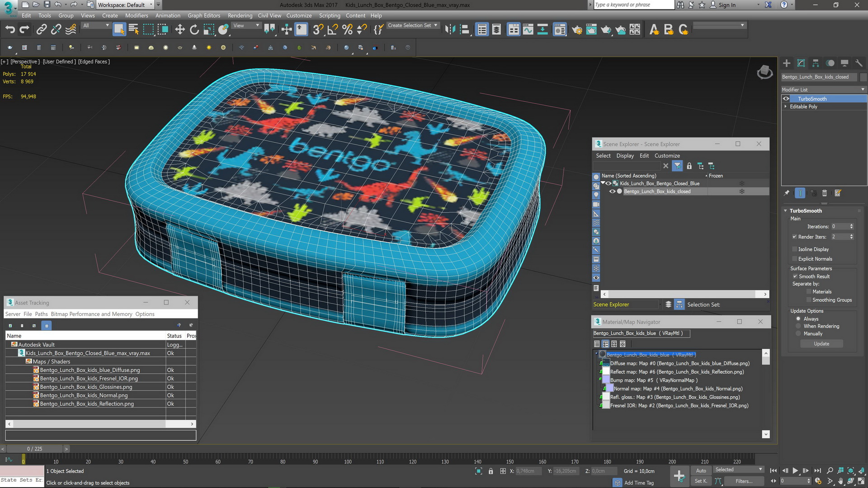
Task: Click the Add Time Tag label
Action: (639, 483)
